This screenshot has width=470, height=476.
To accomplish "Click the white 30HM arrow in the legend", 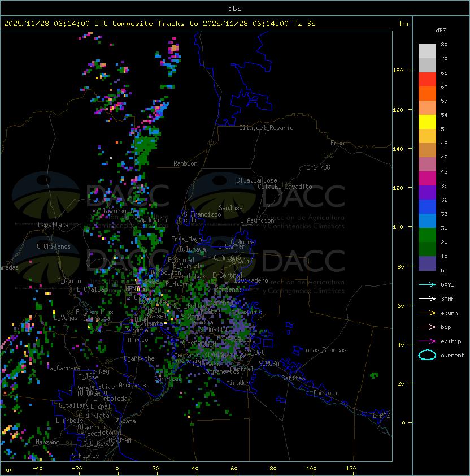I will click(427, 298).
